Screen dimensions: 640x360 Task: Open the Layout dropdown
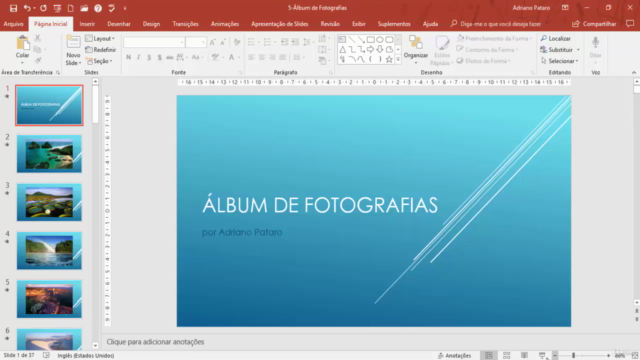(100, 38)
